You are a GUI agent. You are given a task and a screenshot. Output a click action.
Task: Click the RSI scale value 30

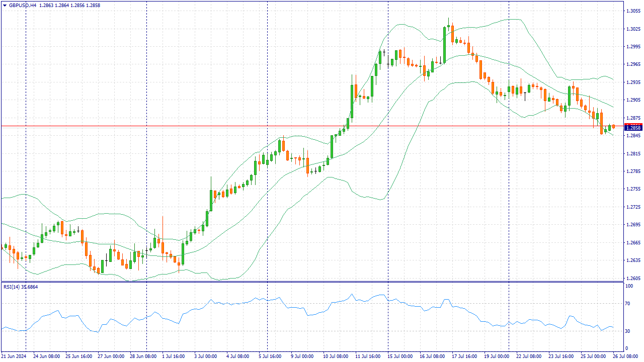628,331
